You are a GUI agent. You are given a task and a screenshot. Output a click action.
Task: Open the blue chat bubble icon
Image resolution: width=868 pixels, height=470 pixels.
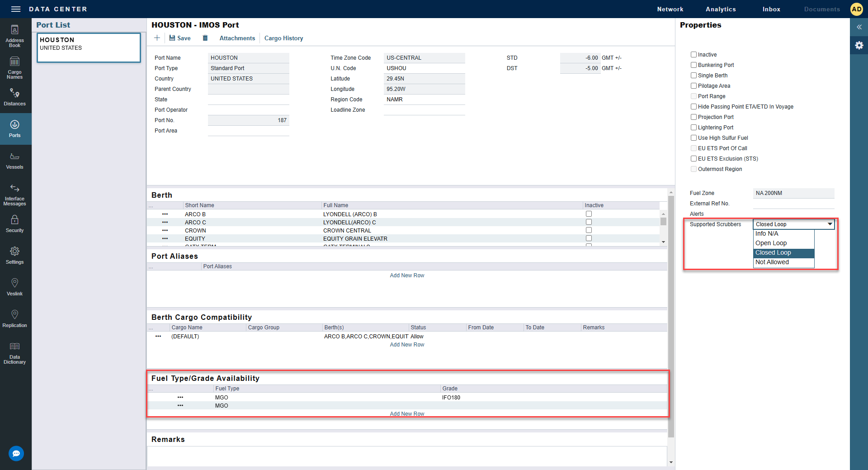16,453
